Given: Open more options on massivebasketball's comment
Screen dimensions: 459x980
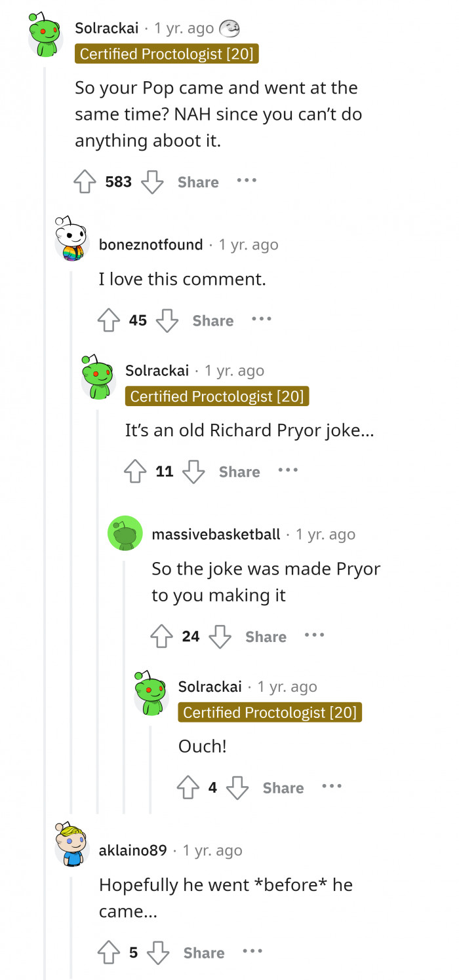Looking at the screenshot, I should pos(314,635).
